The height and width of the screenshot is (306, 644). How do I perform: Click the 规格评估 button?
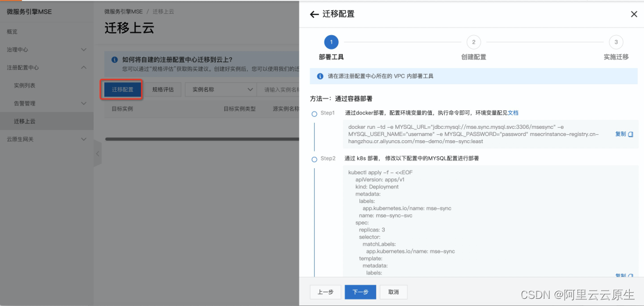point(163,89)
